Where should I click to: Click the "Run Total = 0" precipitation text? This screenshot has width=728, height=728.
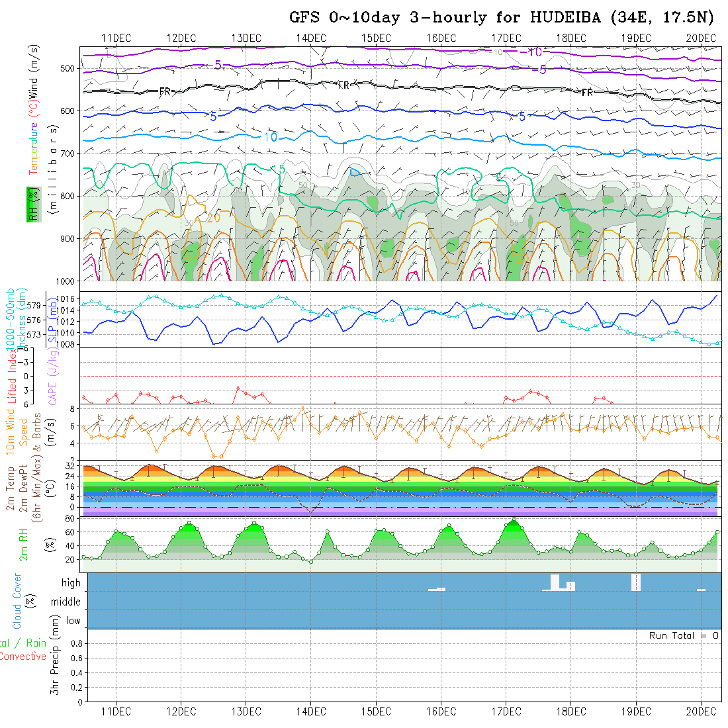[x=684, y=635]
